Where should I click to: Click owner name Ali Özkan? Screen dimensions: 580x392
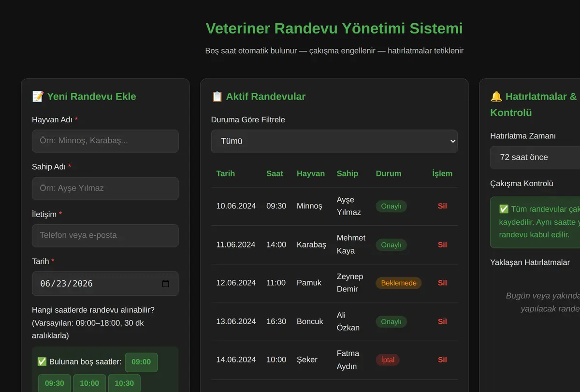click(x=348, y=321)
